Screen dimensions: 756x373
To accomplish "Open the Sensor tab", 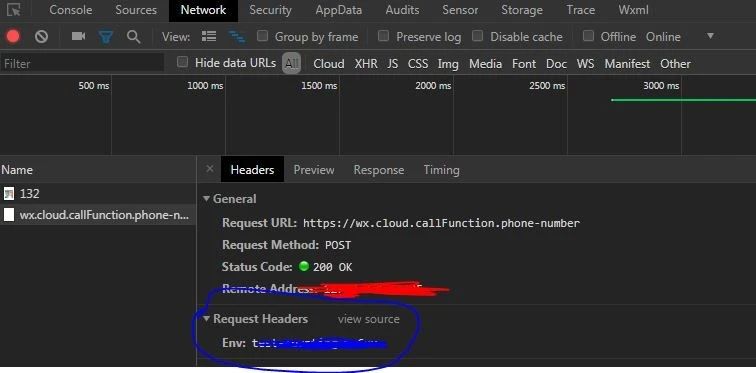I will [460, 10].
